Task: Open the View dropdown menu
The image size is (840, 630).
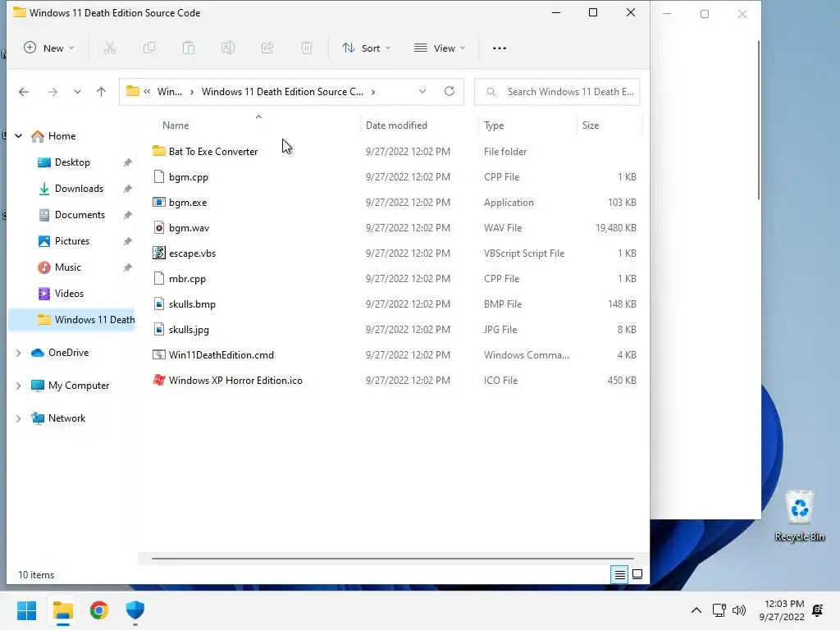Action: pos(440,48)
